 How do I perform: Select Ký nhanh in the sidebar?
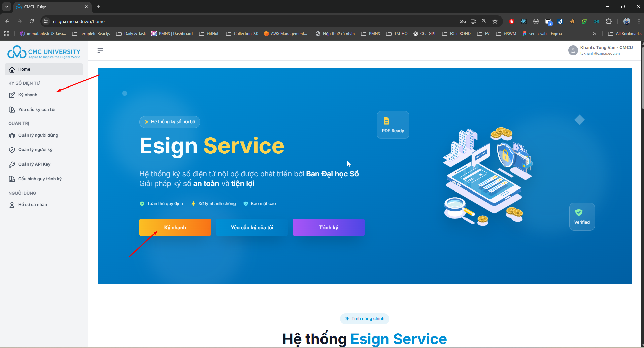click(28, 95)
